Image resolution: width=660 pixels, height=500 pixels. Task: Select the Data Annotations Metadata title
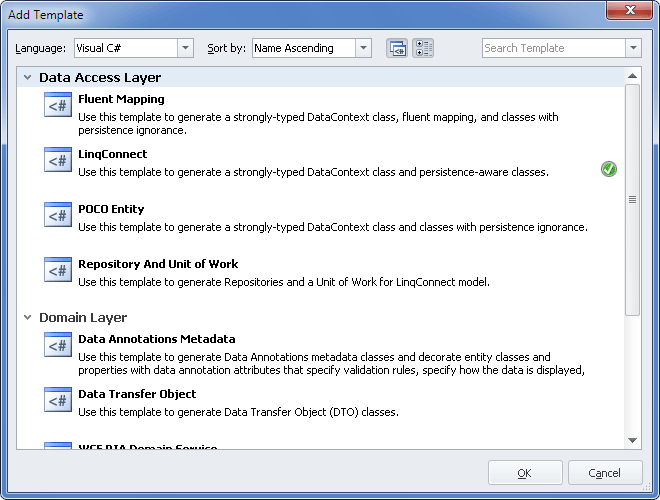tap(157, 339)
